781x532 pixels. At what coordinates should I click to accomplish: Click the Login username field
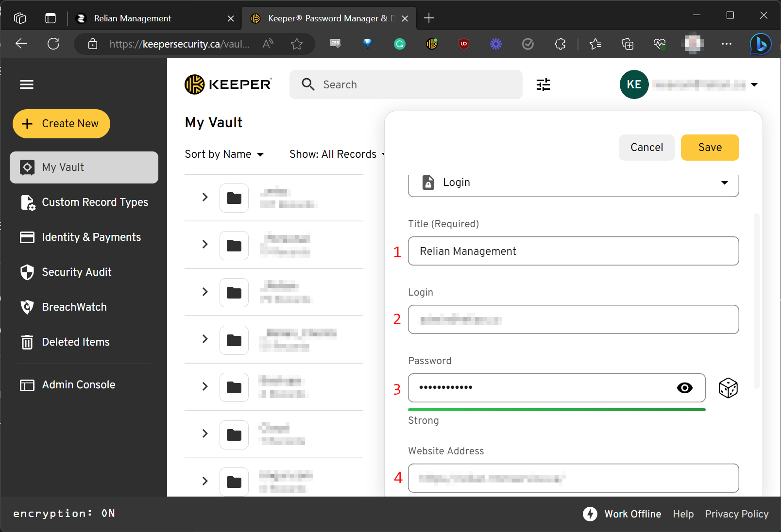click(573, 319)
